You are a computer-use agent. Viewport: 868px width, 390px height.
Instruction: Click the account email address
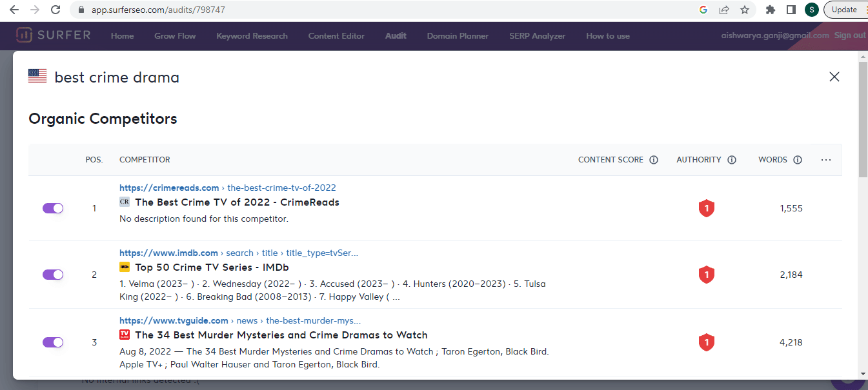[775, 35]
